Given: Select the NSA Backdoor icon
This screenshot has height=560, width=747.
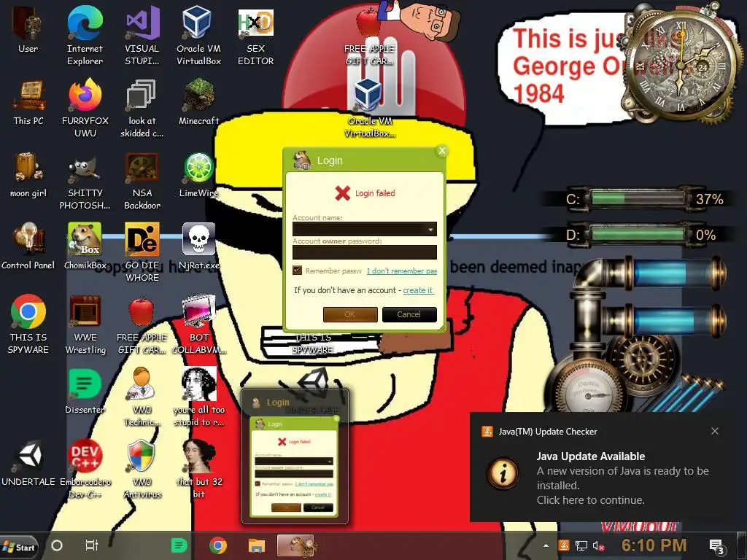Looking at the screenshot, I should 142,181.
